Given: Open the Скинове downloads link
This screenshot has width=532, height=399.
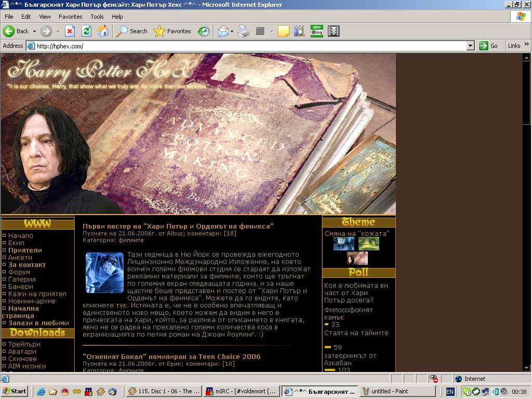Looking at the screenshot, I should (x=22, y=358).
